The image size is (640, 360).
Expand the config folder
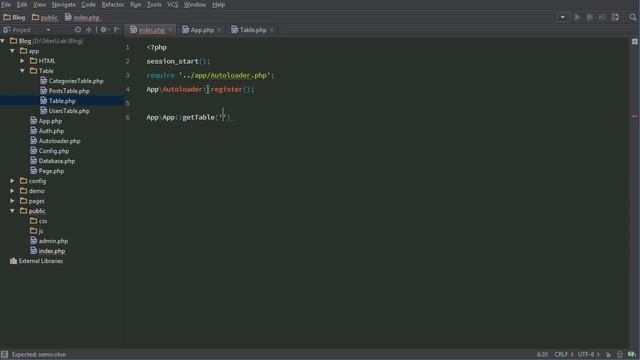pos(12,181)
